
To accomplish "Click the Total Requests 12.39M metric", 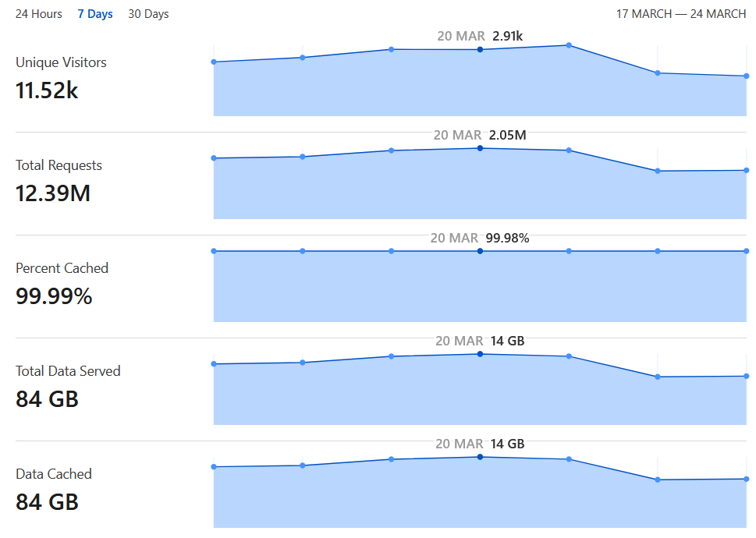I will (x=53, y=193).
